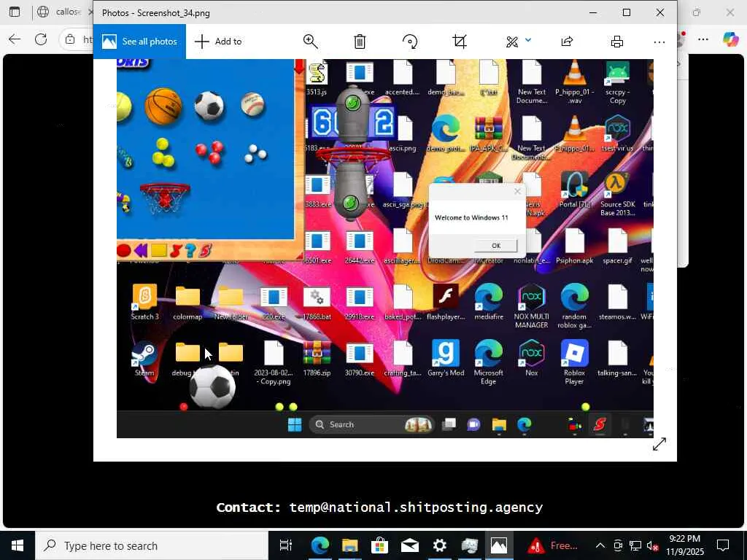
Task: Open the notification center icon
Action: (x=723, y=545)
